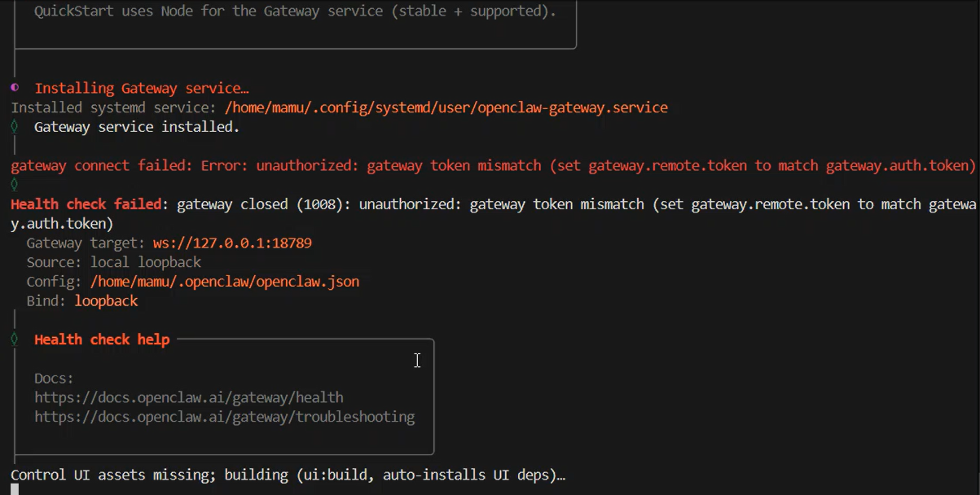Click the QuickStart Node Gateway note text
The width and height of the screenshot is (980, 495).
pos(295,12)
